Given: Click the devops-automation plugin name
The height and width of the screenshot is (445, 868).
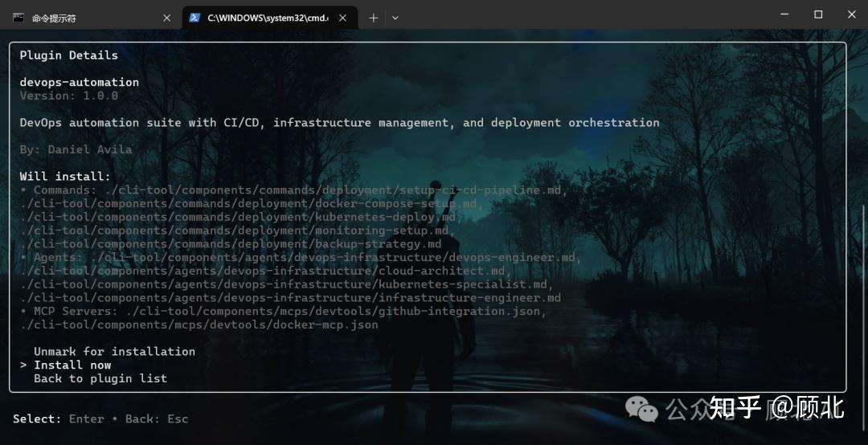Looking at the screenshot, I should click(x=79, y=82).
